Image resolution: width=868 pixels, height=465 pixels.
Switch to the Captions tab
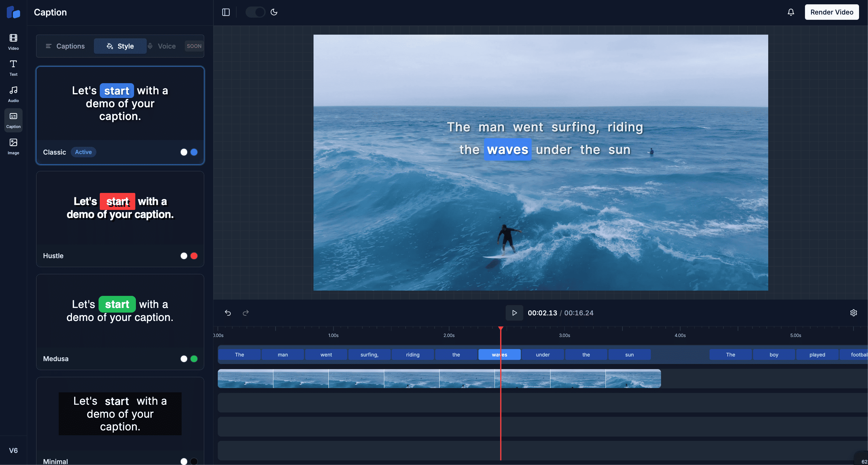(65, 46)
